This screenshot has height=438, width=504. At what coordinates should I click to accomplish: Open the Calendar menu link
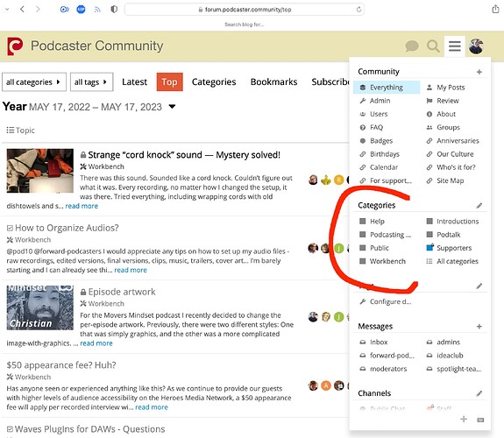(384, 167)
